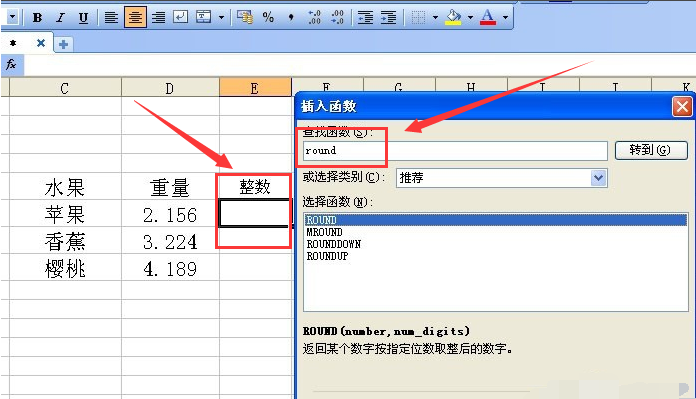Click the 樱桃 cell
The height and width of the screenshot is (399, 696).
(65, 268)
